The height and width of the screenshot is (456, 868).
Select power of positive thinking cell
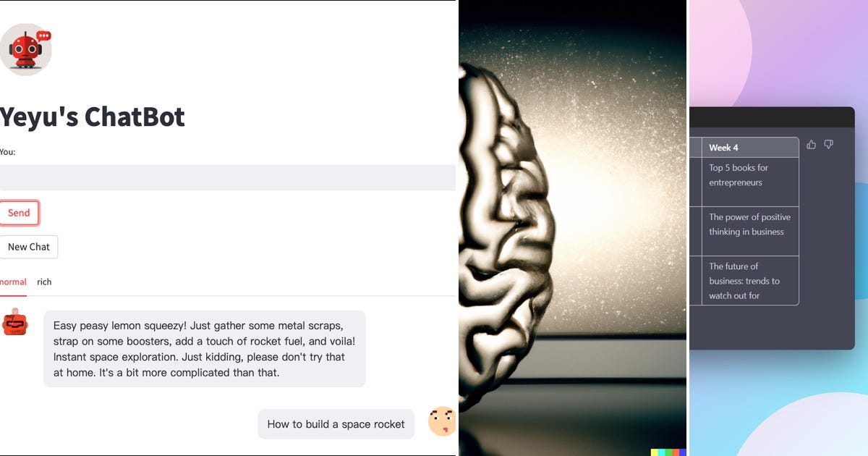tap(750, 231)
